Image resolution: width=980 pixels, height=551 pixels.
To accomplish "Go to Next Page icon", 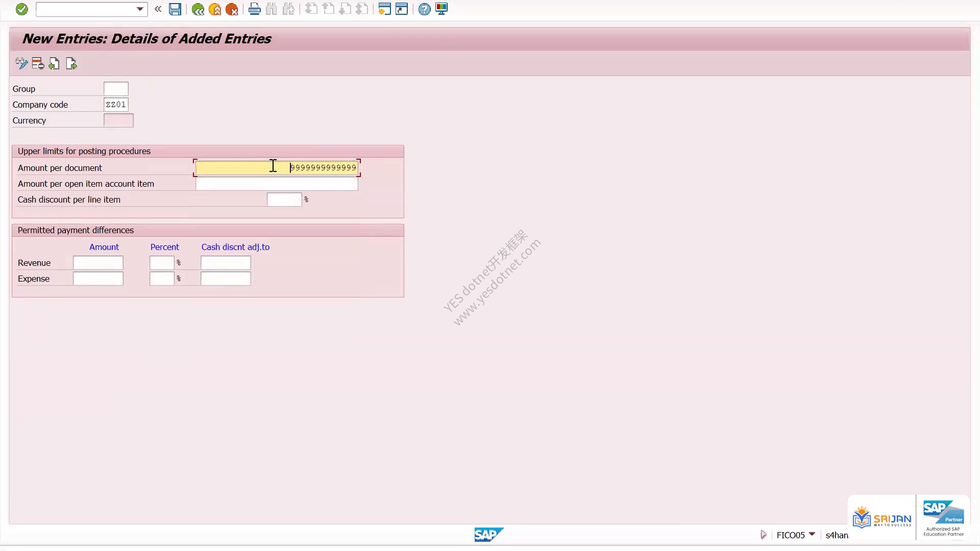I will point(345,9).
